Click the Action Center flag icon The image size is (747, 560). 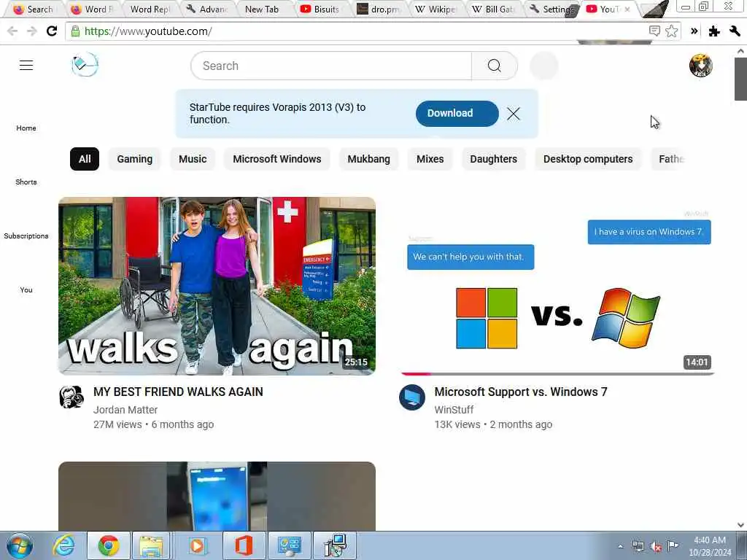(x=673, y=546)
